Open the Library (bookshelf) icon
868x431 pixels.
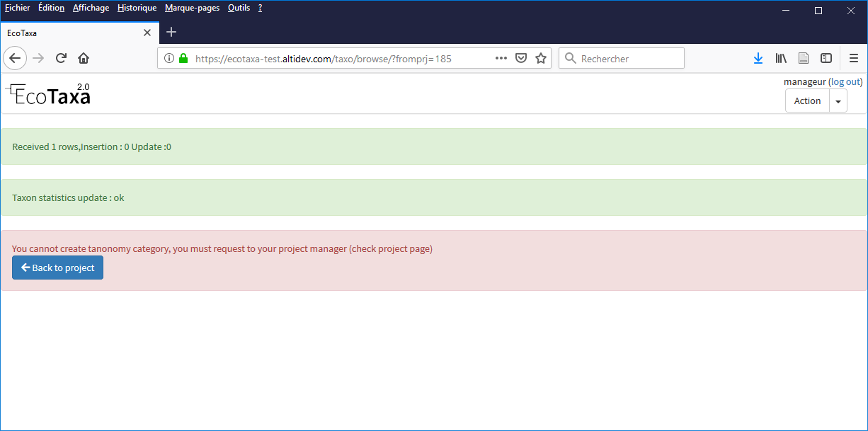click(781, 58)
